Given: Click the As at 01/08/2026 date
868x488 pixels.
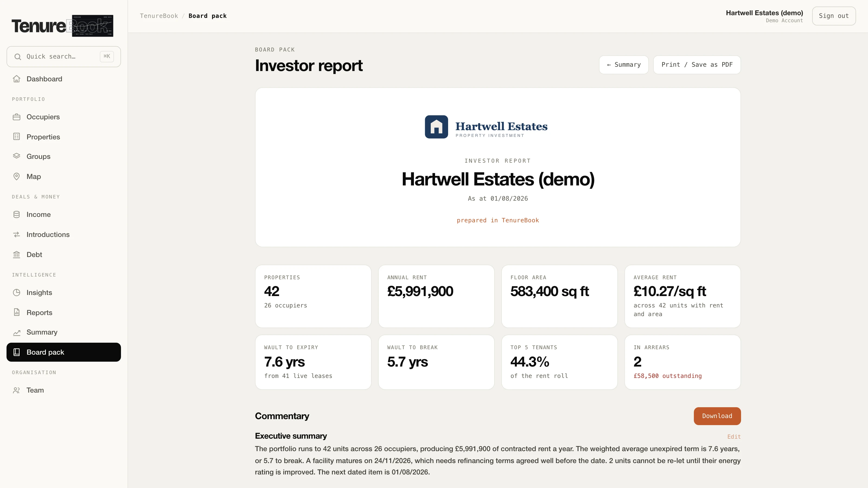Looking at the screenshot, I should [498, 198].
